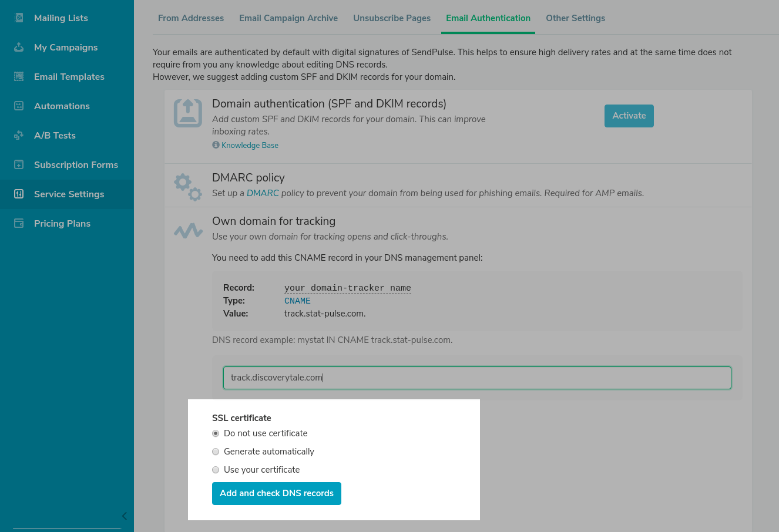Click the Mailing Lists sidebar icon
779x532 pixels.
[x=19, y=18]
